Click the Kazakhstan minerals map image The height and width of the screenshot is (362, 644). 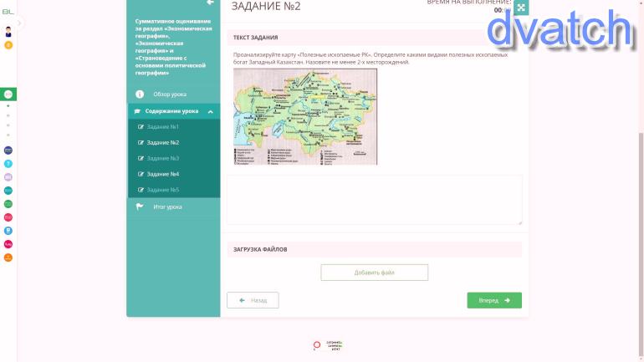305,116
